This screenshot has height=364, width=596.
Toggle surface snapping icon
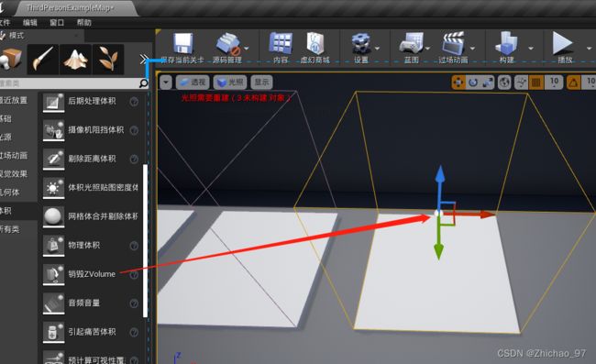[x=522, y=83]
